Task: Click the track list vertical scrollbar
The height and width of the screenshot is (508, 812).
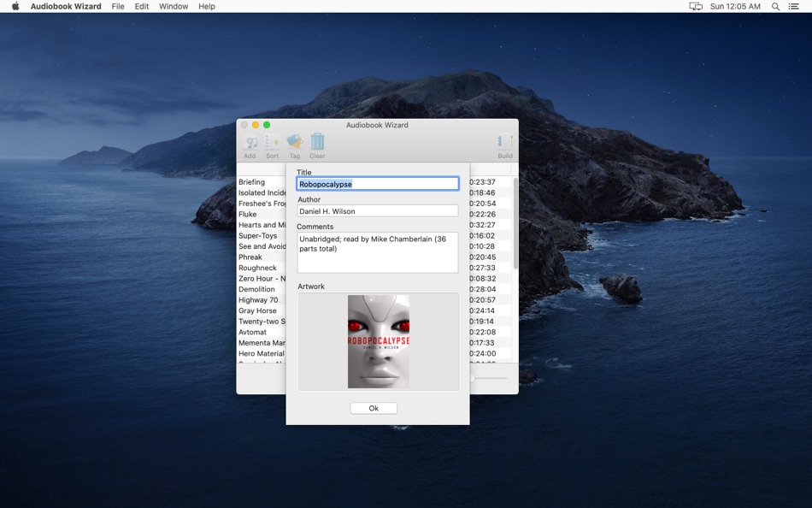Action: (x=515, y=223)
